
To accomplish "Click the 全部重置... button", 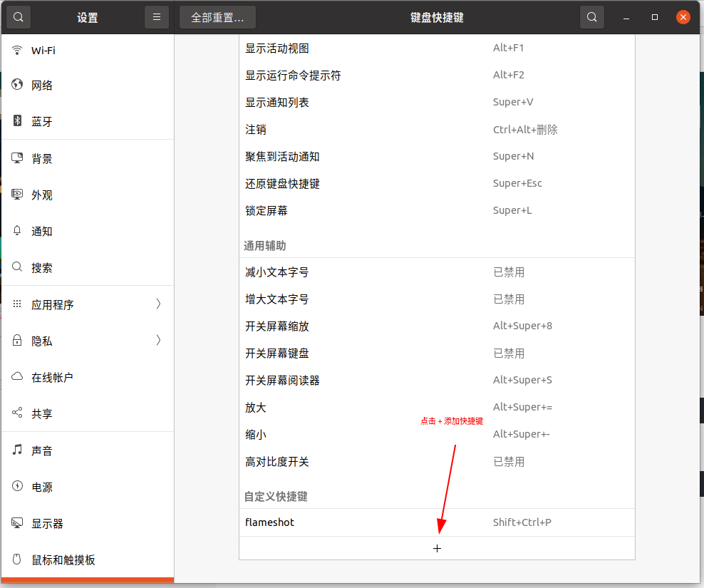I will click(217, 17).
